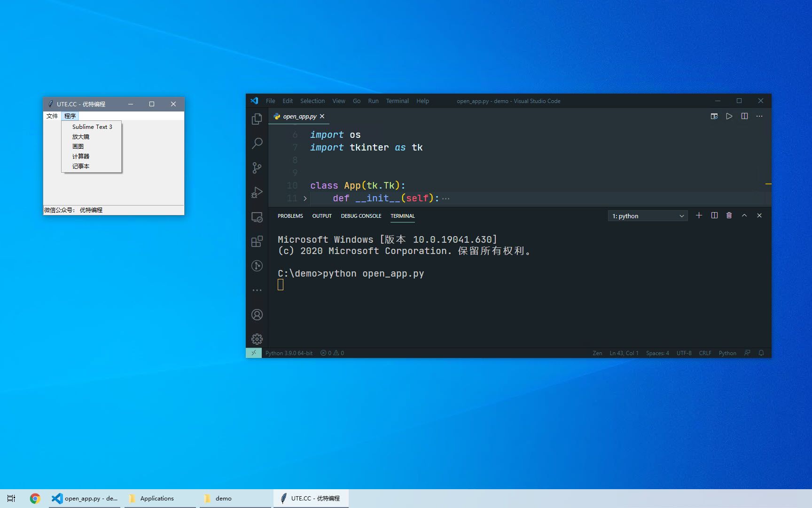This screenshot has height=508, width=812.
Task: Switch to Applications folder in taskbar
Action: (160, 498)
